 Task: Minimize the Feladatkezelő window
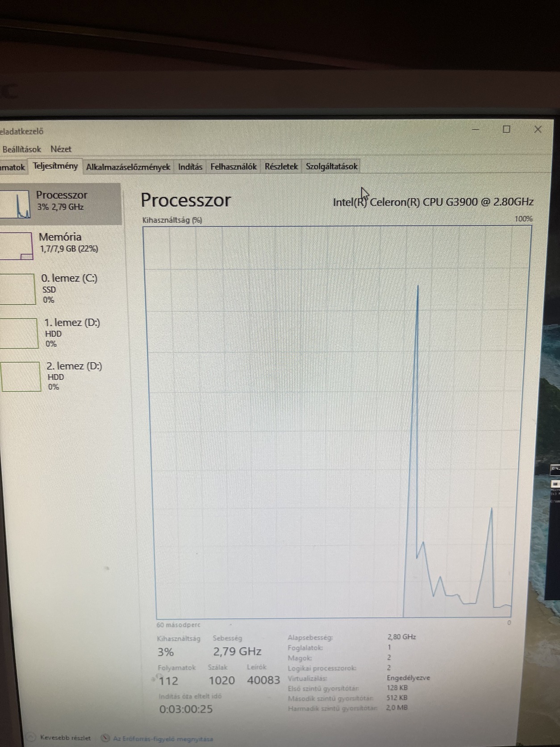coord(475,130)
